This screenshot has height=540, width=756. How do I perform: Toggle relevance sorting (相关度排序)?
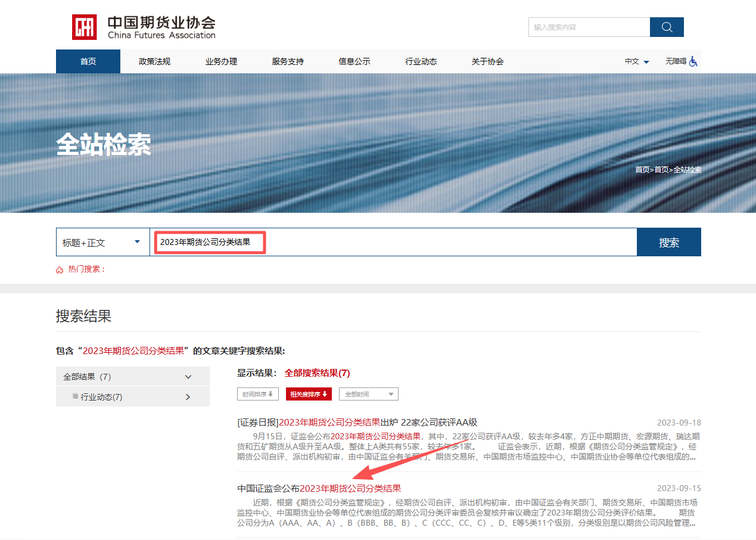click(309, 394)
